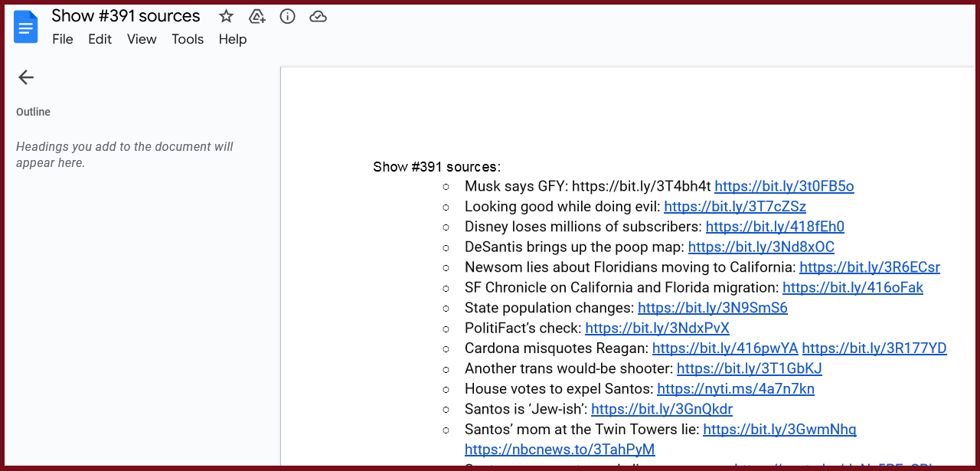The image size is (980, 471).
Task: Open Disney subscribers link bit.ly/418fEh0
Action: 775,227
